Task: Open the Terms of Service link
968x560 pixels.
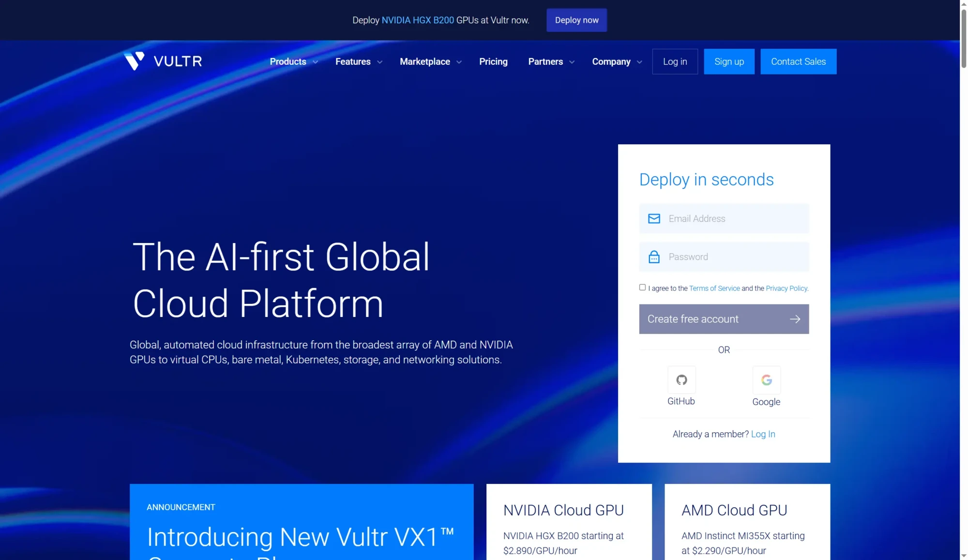Action: tap(714, 288)
